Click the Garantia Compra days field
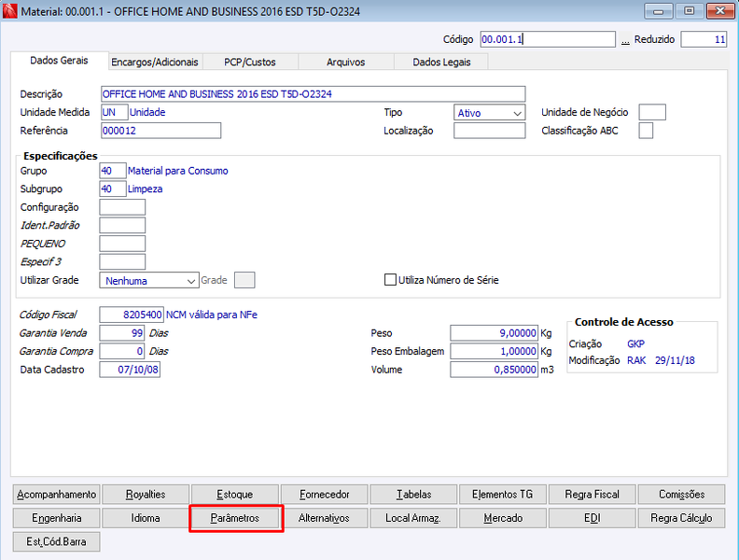This screenshot has width=739, height=560. coord(122,351)
